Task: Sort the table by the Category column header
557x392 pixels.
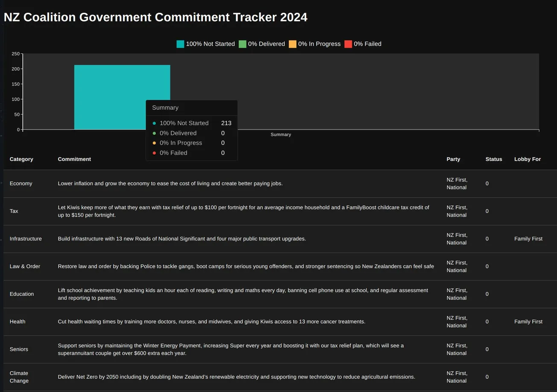Action: (x=21, y=159)
